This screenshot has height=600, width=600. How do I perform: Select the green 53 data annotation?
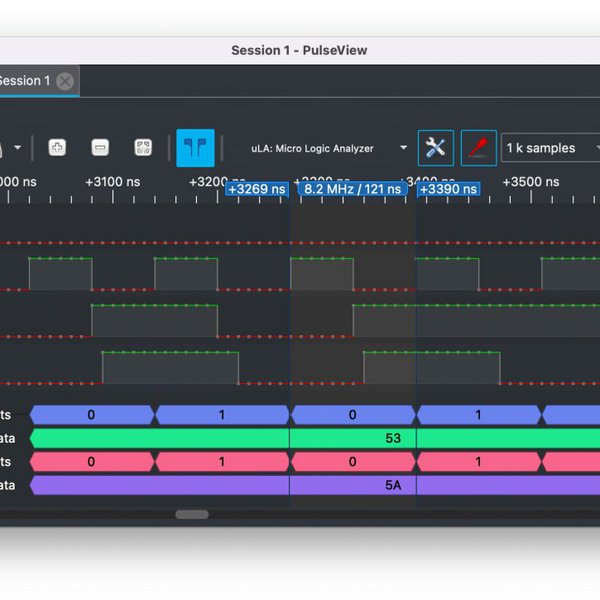tap(393, 438)
